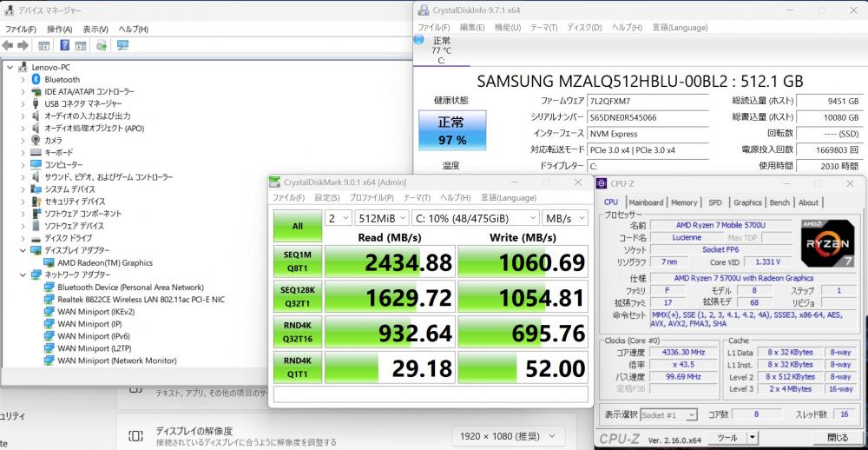Select the セキュリティ デバイス category icon
This screenshot has height=450, width=868.
[x=36, y=202]
